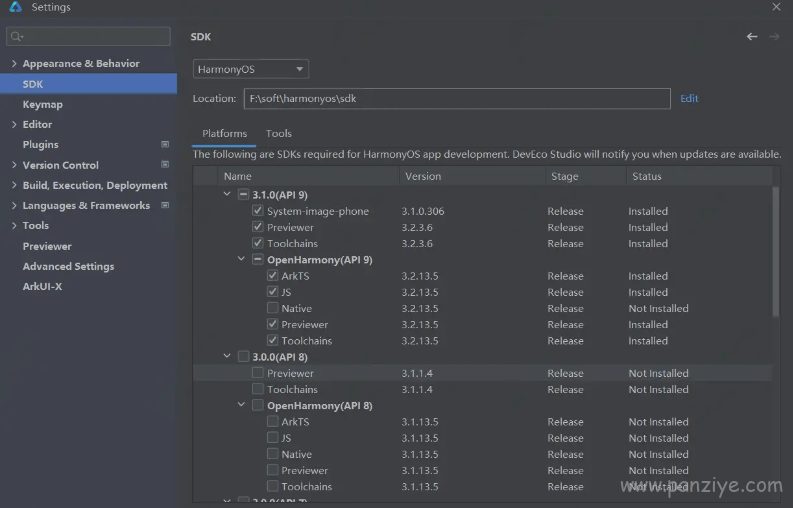Image resolution: width=793 pixels, height=508 pixels.
Task: Uncheck Toolchains 3.2.13.5 checkbox
Action: (x=273, y=340)
